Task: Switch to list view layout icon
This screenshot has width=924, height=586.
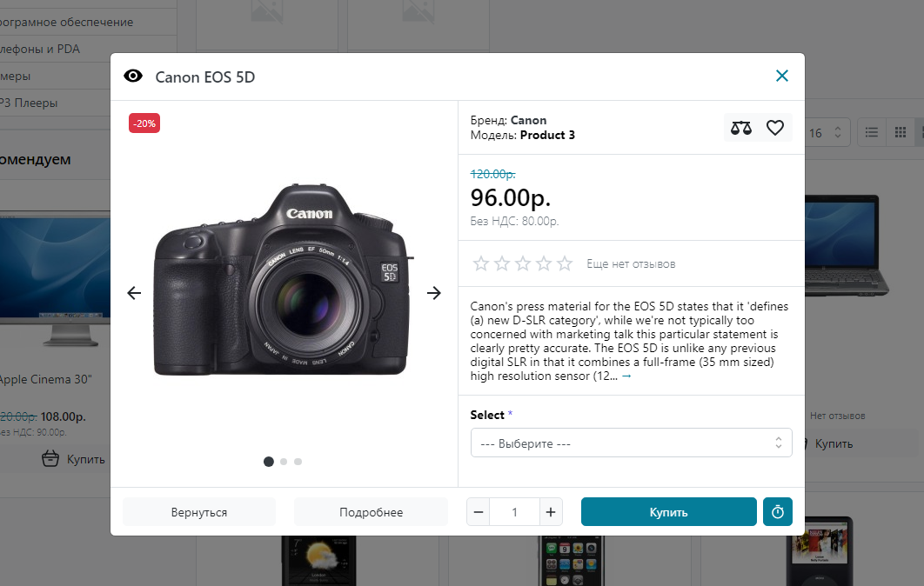Action: pos(871,133)
